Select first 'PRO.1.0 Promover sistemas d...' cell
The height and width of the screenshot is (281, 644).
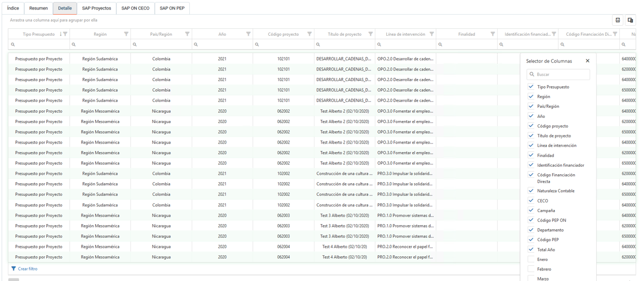click(x=405, y=216)
